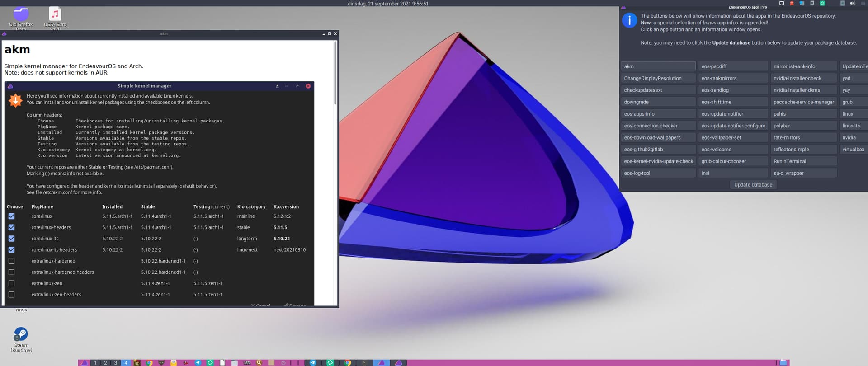The height and width of the screenshot is (366, 868).
Task: Open info for ChangeDisplayResolution
Action: [658, 78]
